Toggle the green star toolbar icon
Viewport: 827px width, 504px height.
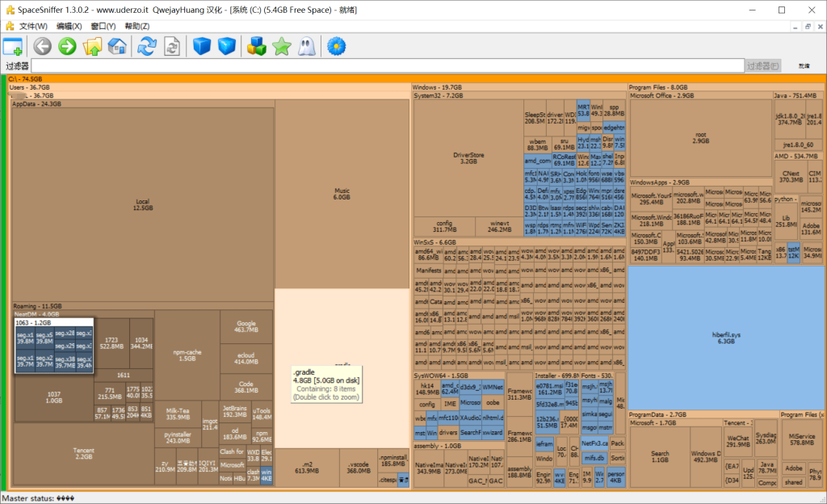281,47
